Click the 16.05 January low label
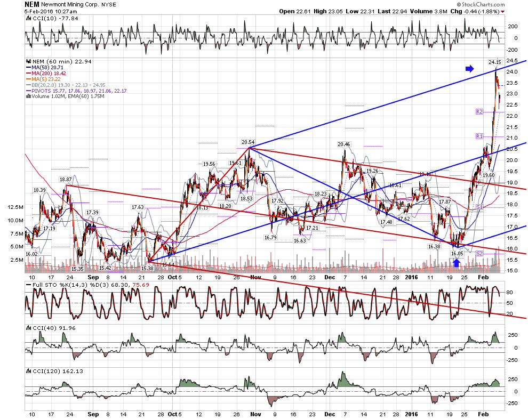Image resolution: width=528 pixels, height=420 pixels. 457,253
